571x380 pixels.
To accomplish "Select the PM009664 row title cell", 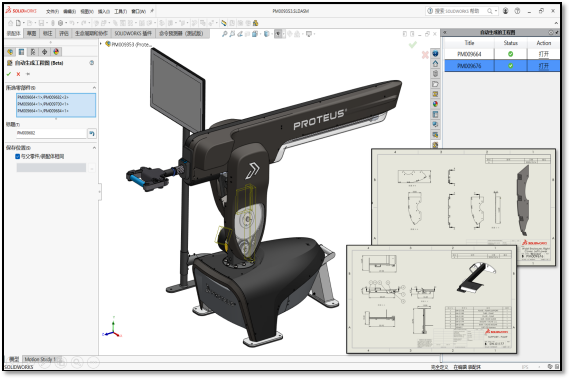I will (x=469, y=54).
